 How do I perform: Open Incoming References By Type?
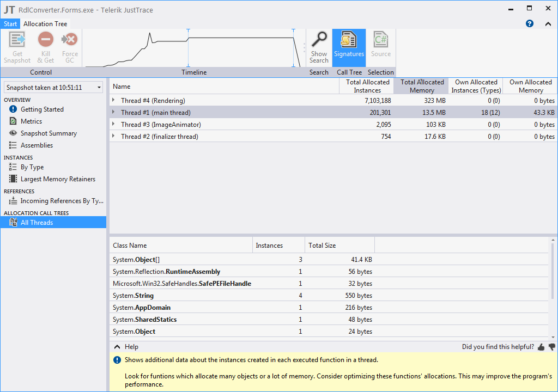(x=62, y=201)
